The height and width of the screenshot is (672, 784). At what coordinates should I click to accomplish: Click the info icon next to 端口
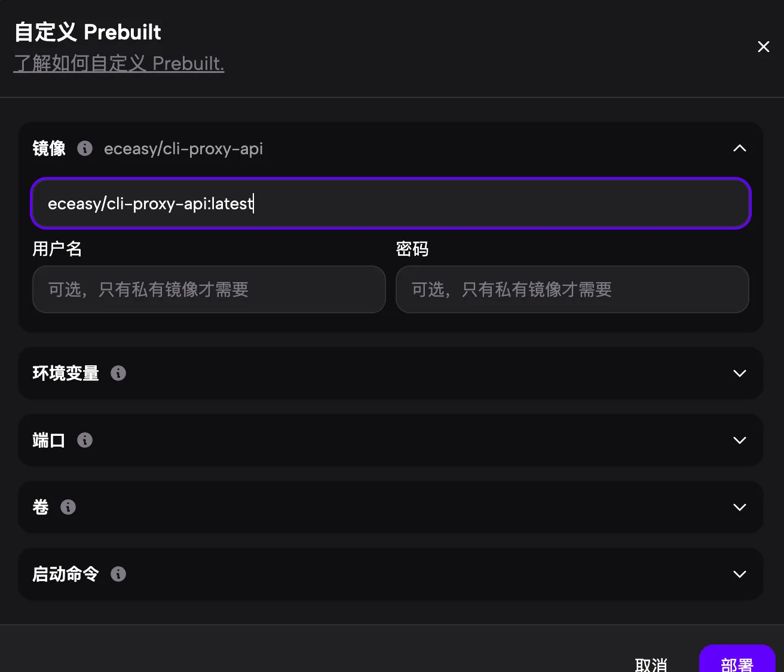tap(85, 440)
